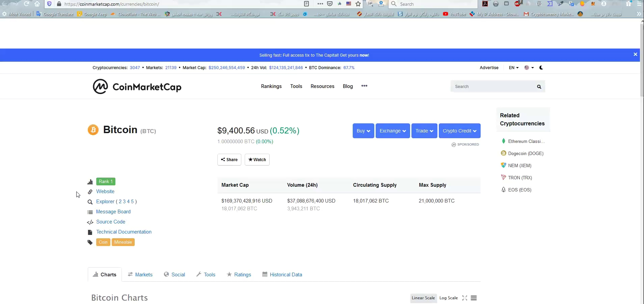Open the Historical Data tab
The image size is (644, 304).
282,275
